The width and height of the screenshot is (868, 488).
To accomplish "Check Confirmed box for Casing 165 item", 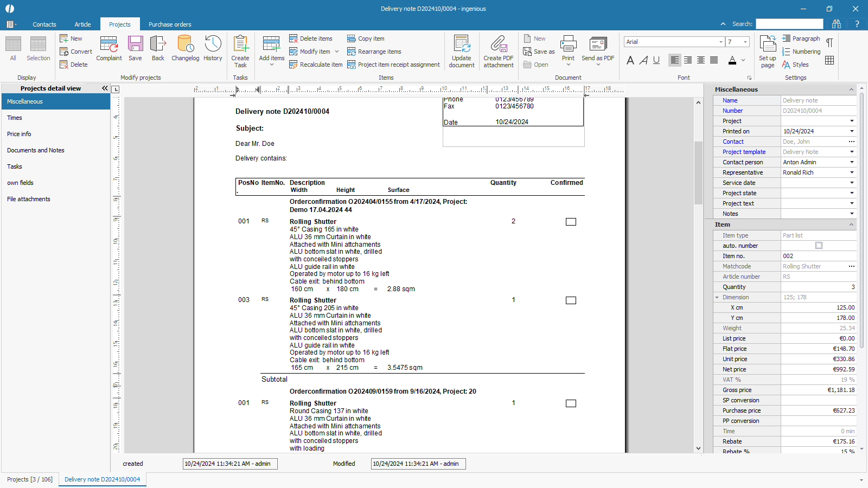I will coord(571,222).
